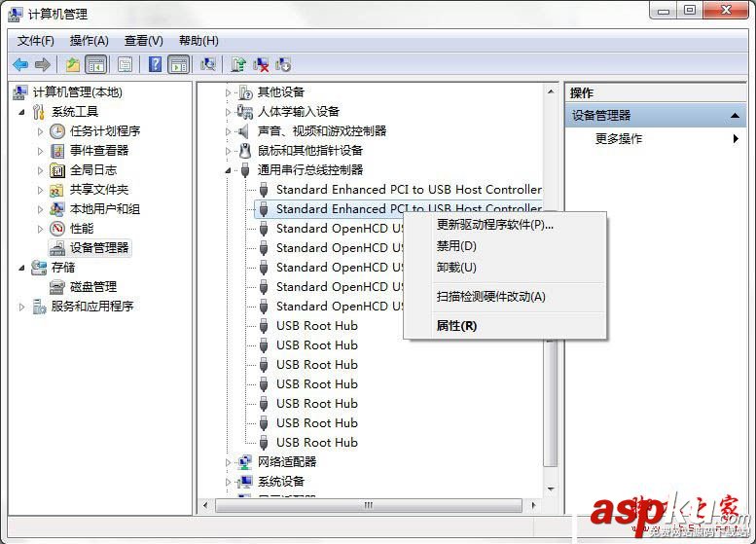
Task: Select 设备管理器 in the left tree
Action: 99,248
